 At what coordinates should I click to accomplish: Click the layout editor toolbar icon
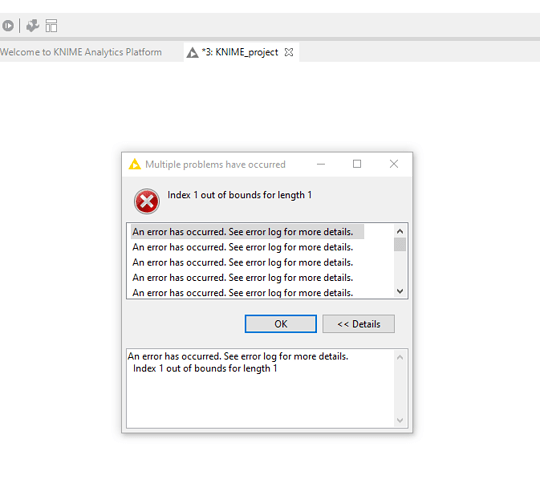(x=51, y=25)
